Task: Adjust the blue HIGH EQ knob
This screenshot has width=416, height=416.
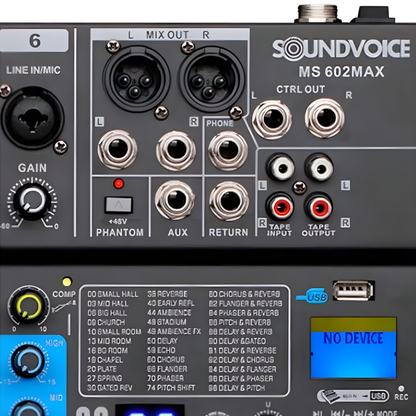Action: [28, 361]
